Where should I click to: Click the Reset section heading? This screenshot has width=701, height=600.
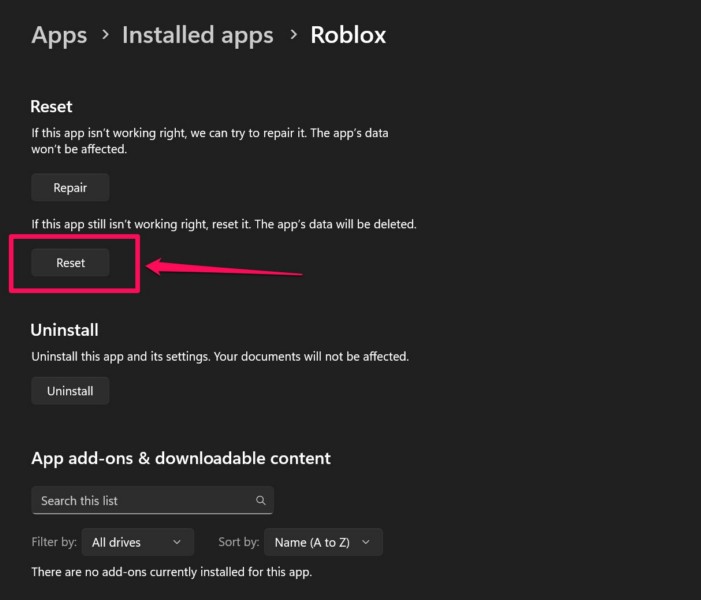[x=51, y=106]
